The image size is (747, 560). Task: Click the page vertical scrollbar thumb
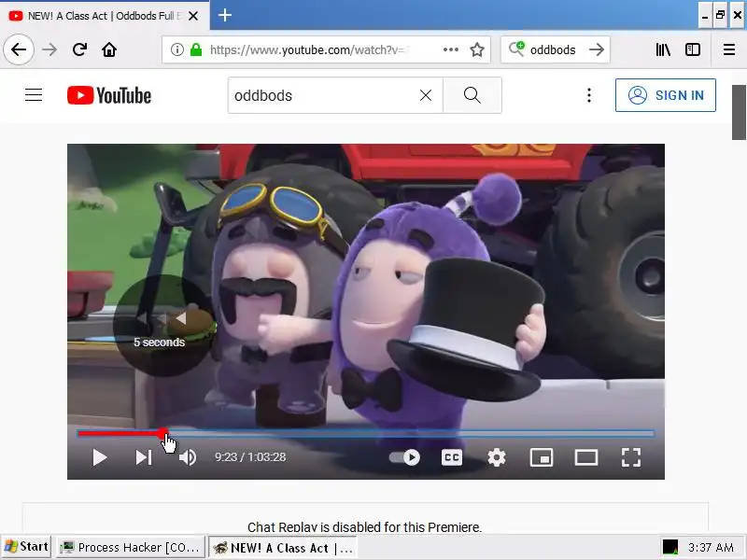tap(739, 112)
